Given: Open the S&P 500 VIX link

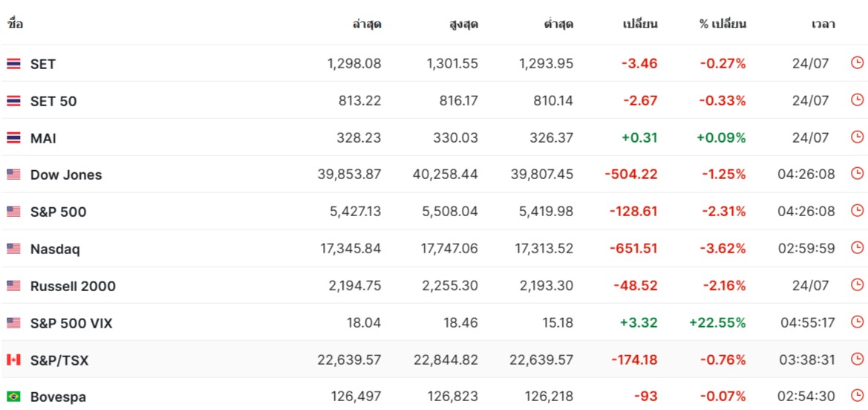Looking at the screenshot, I should (x=71, y=323).
